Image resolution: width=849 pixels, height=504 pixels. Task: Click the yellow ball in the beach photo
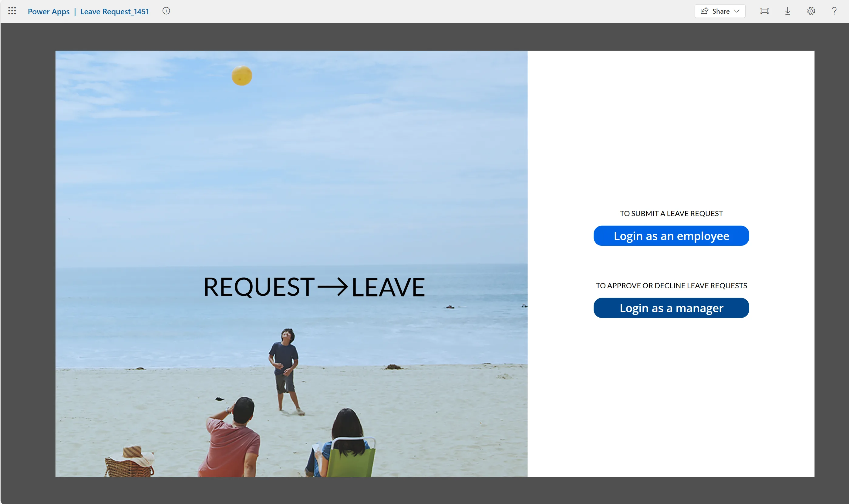(242, 75)
